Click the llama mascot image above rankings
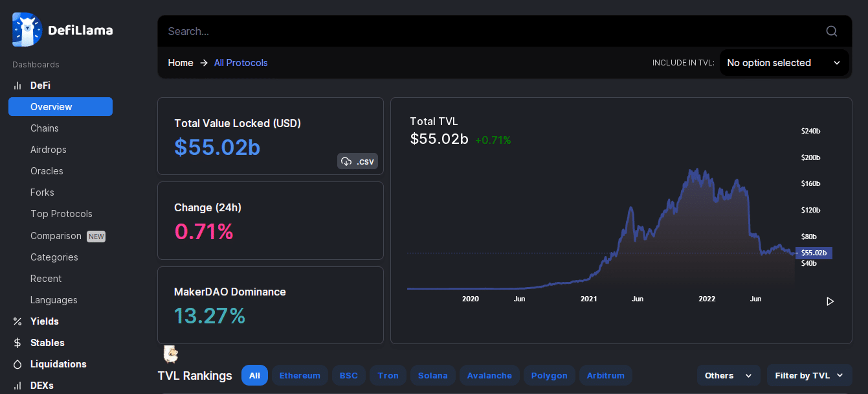The image size is (868, 394). (x=171, y=354)
